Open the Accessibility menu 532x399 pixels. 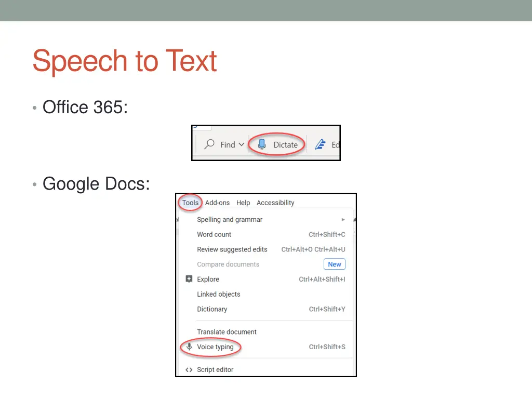tap(275, 203)
